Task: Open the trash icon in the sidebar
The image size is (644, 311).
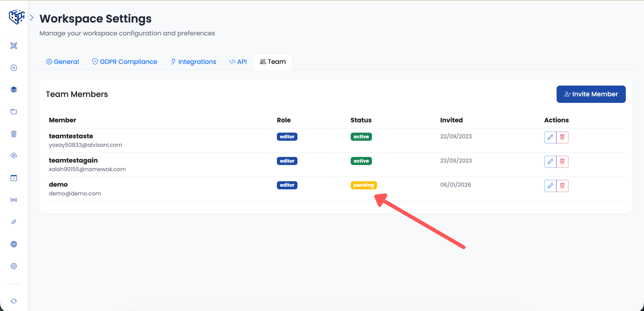Action: tap(14, 134)
